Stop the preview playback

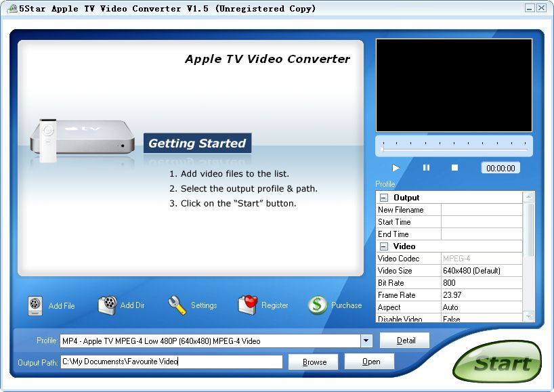coord(454,168)
